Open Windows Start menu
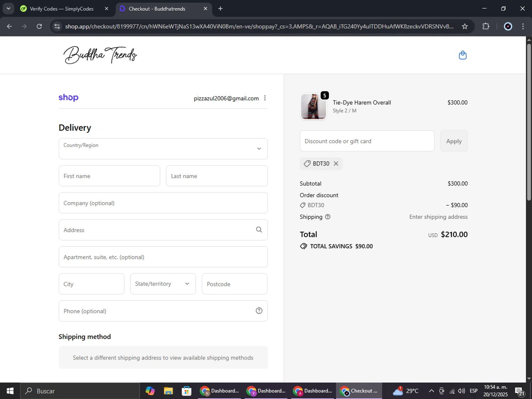The width and height of the screenshot is (532, 399). 10,391
